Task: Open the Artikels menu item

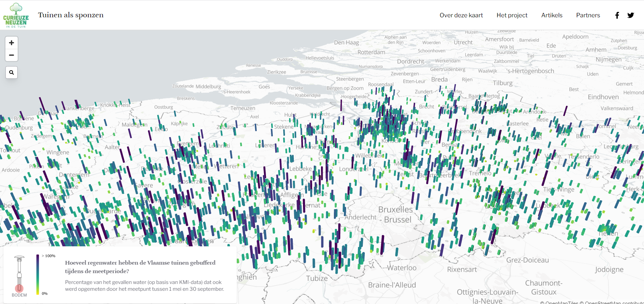Action: click(x=552, y=15)
